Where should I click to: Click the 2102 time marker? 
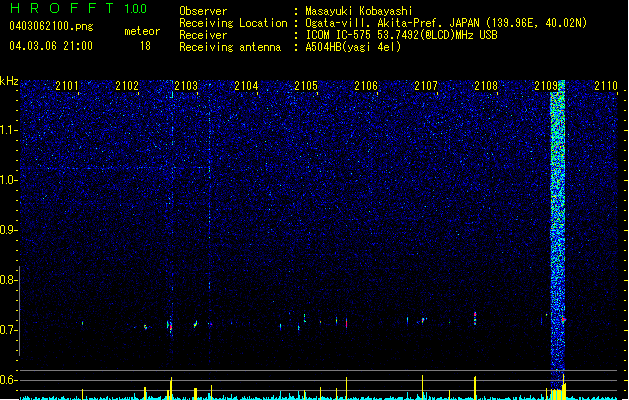(127, 85)
